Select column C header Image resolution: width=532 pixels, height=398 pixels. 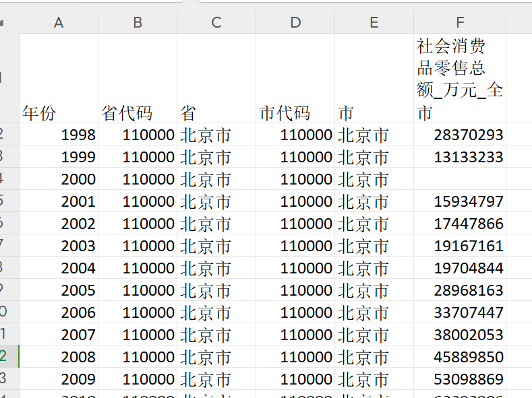(216, 22)
